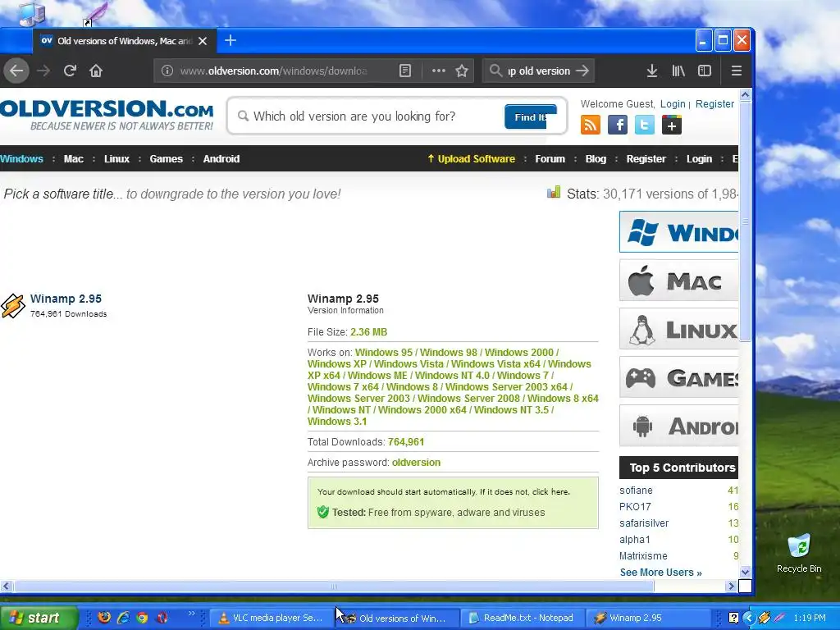Click the horizontal scrollbar right arrow

pyautogui.click(x=731, y=586)
